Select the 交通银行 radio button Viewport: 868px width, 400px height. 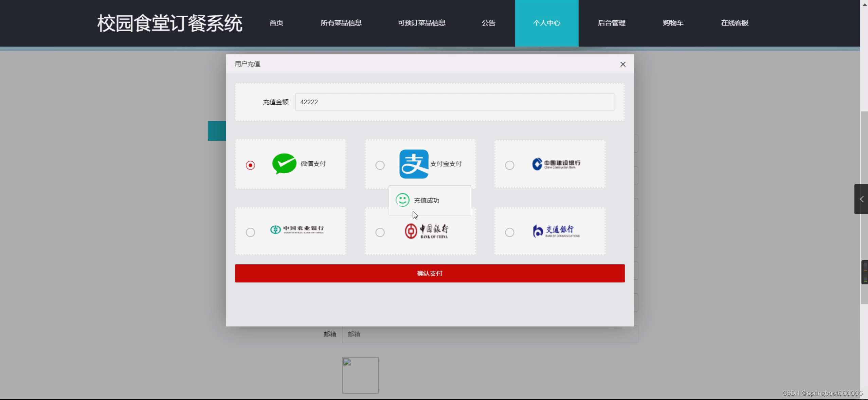[x=509, y=232]
